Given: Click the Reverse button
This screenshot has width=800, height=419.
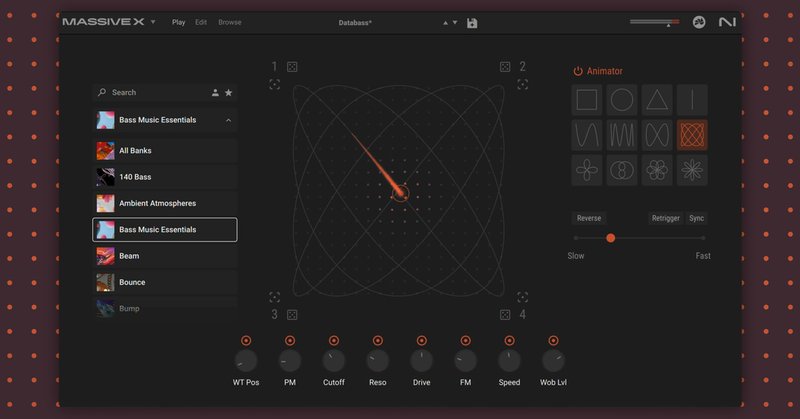Looking at the screenshot, I should pos(589,218).
